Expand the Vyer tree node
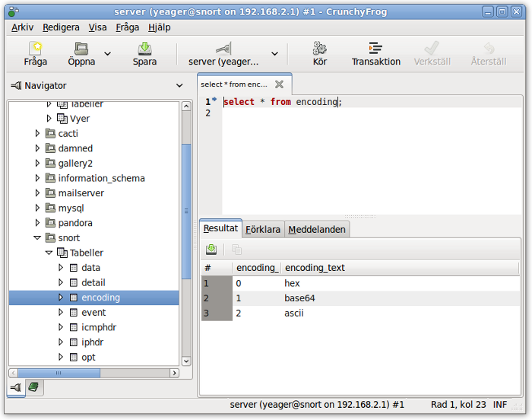This screenshot has height=420, width=532. [49, 118]
